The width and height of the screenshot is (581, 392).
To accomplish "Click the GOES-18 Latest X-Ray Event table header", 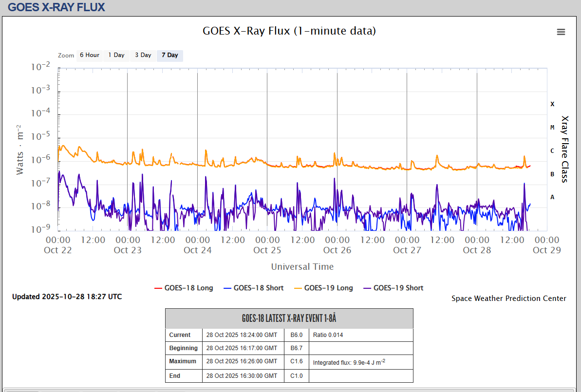I will [x=289, y=318].
